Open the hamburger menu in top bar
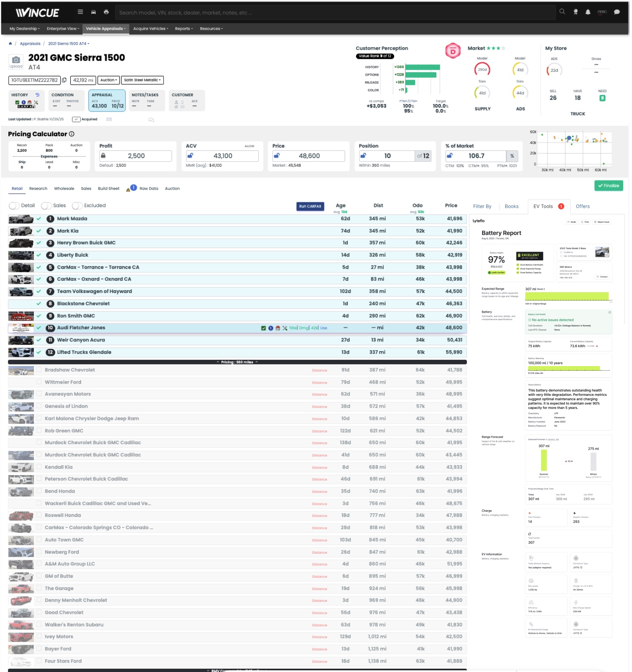Image resolution: width=632 pixels, height=672 pixels. [x=80, y=12]
